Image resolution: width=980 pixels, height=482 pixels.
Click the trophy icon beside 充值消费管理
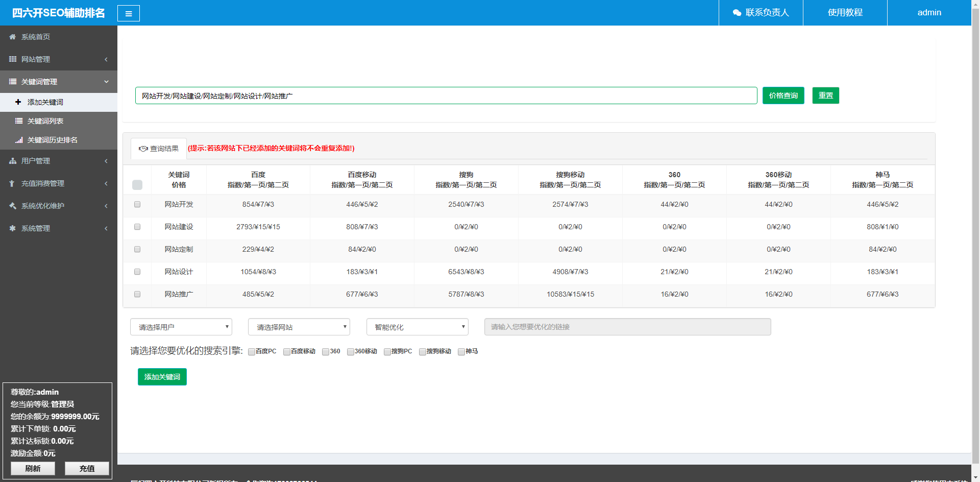(x=12, y=183)
